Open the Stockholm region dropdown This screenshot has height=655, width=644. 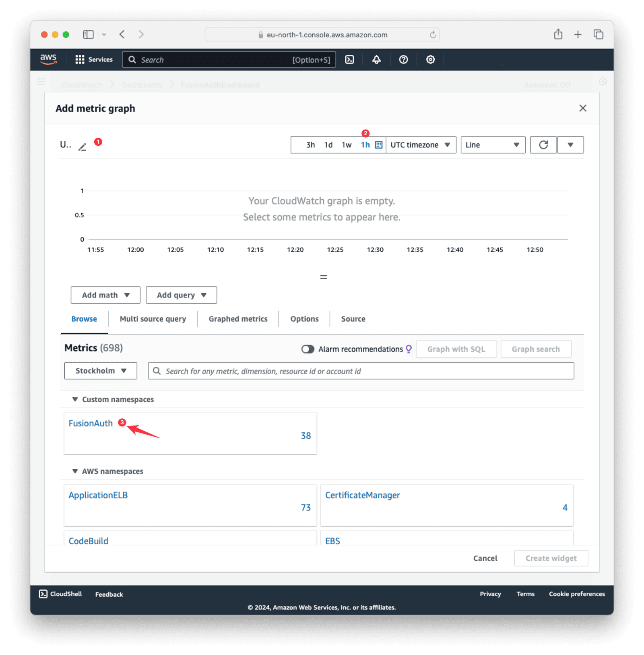pos(101,371)
